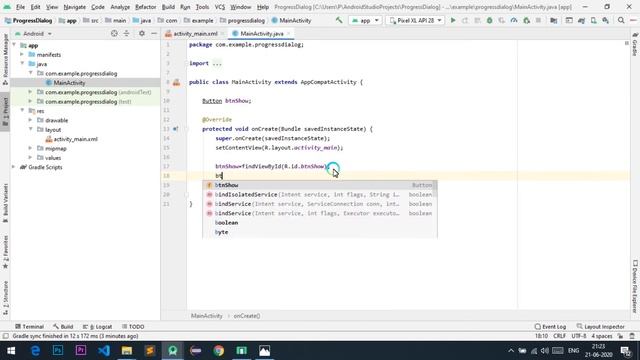Viewport: 640px width, 360px height.
Task: Expand the 'Gradle Scripts' node
Action: (14, 167)
